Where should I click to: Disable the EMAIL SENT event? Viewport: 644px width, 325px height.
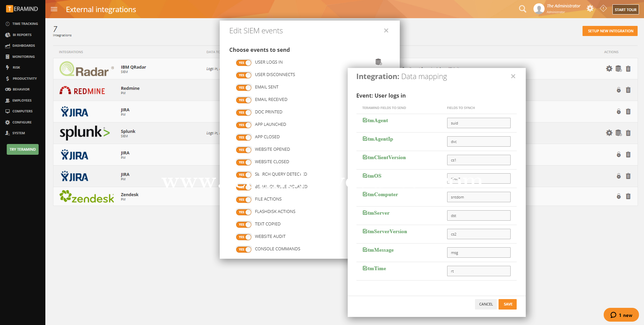[244, 87]
